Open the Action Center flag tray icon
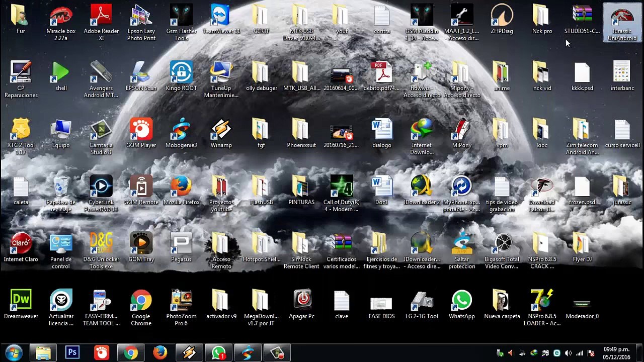The height and width of the screenshot is (362, 644). (591, 353)
